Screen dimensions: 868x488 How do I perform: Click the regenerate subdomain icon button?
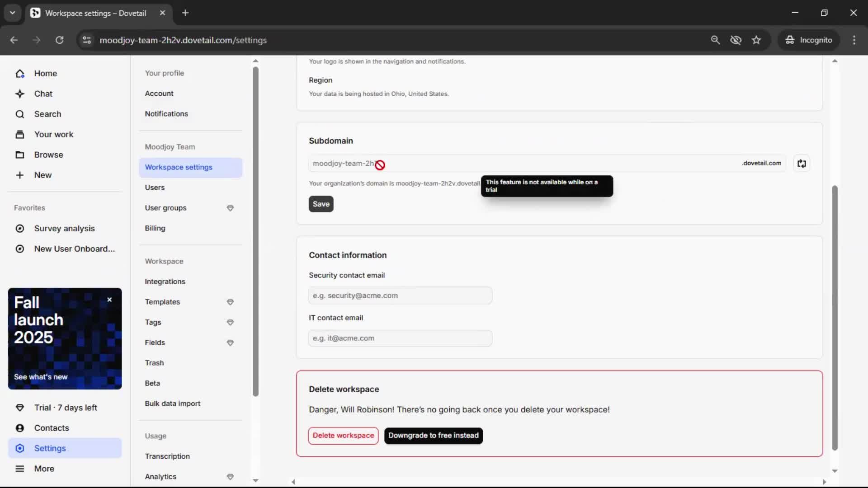(x=801, y=164)
